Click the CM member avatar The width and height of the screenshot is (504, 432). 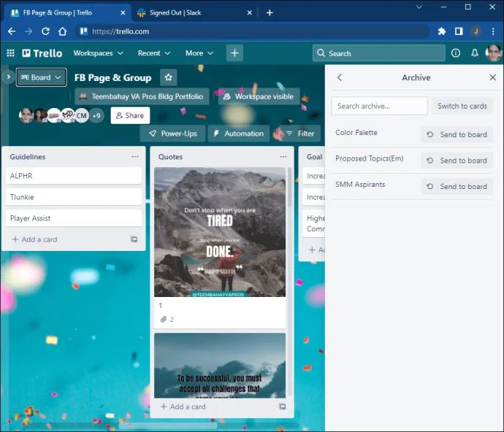click(x=81, y=115)
